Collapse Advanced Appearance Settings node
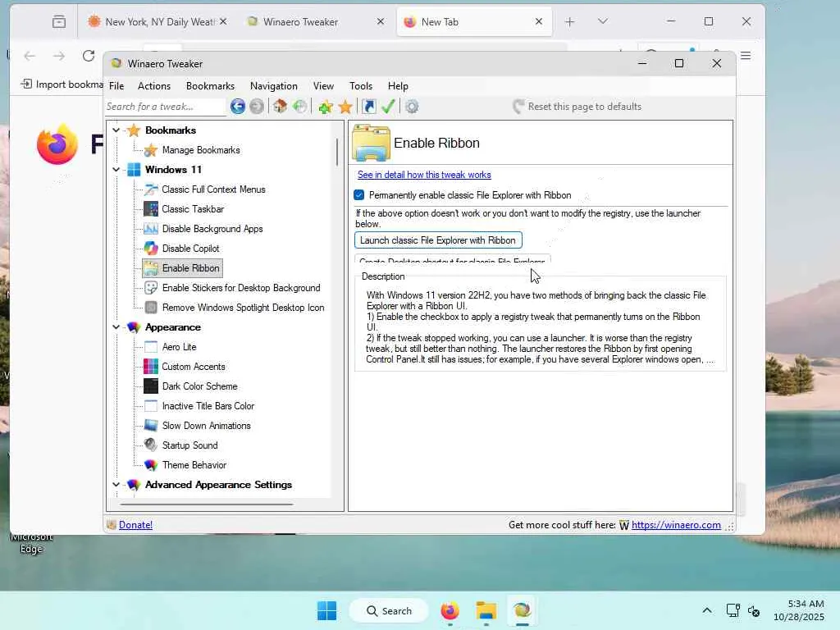Screen dimensions: 840x630 tap(116, 485)
